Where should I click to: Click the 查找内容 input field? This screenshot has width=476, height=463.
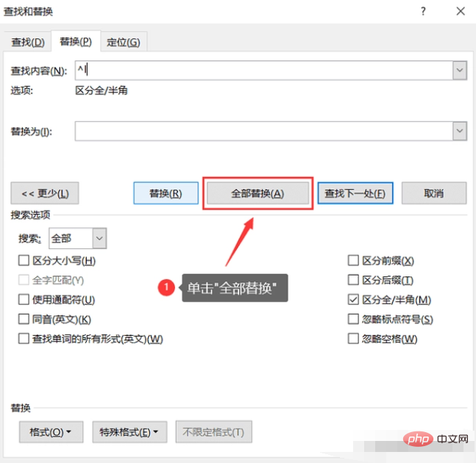(263, 71)
